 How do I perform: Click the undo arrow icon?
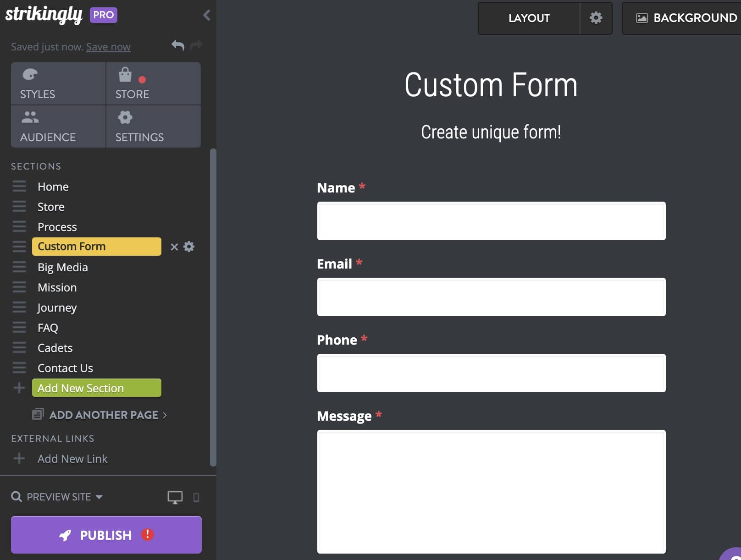[177, 45]
